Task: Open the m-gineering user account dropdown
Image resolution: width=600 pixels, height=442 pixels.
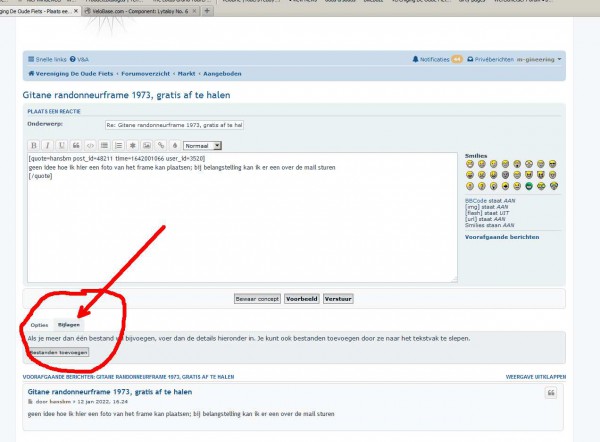Action: coord(538,60)
